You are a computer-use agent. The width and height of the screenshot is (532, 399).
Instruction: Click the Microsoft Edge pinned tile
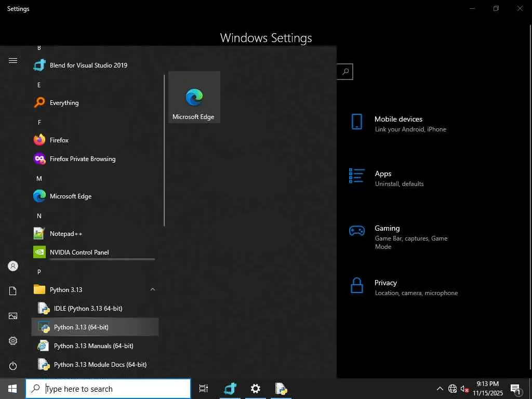point(194,97)
